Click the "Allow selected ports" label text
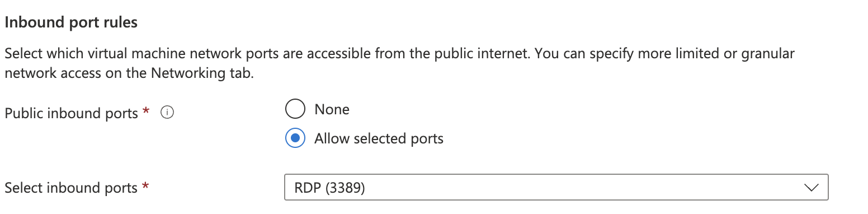The height and width of the screenshot is (214, 868). [379, 138]
